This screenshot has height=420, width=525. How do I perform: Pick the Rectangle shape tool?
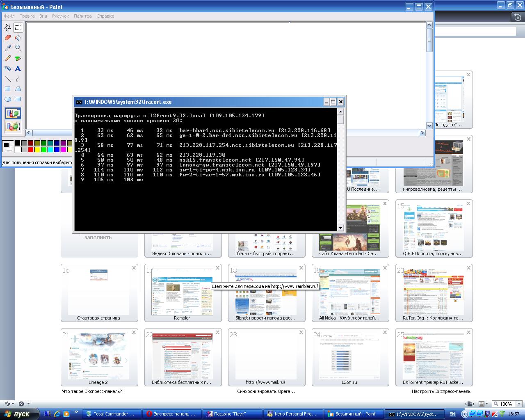pyautogui.click(x=8, y=89)
